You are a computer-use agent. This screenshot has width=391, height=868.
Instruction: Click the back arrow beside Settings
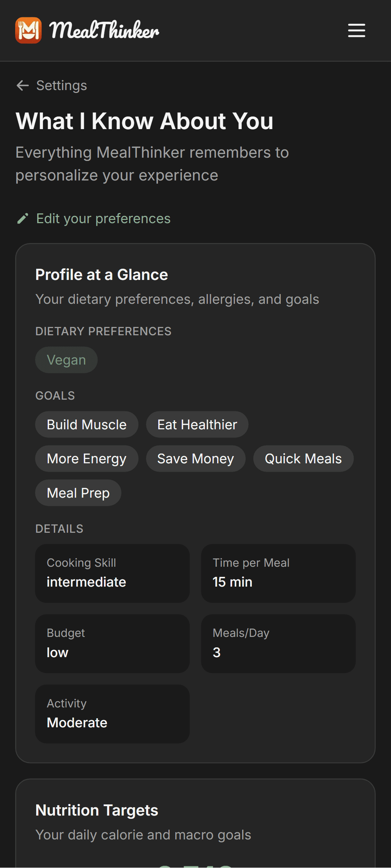click(22, 85)
